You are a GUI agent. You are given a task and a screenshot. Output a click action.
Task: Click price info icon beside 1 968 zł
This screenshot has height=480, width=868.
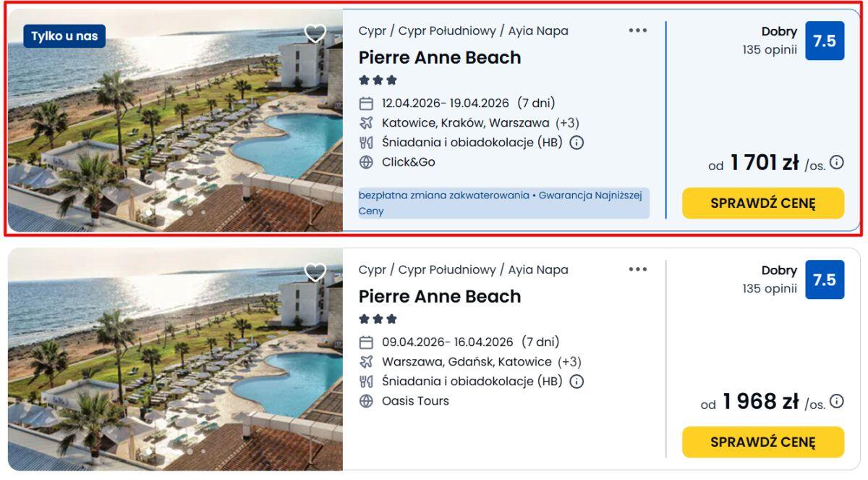(x=837, y=401)
